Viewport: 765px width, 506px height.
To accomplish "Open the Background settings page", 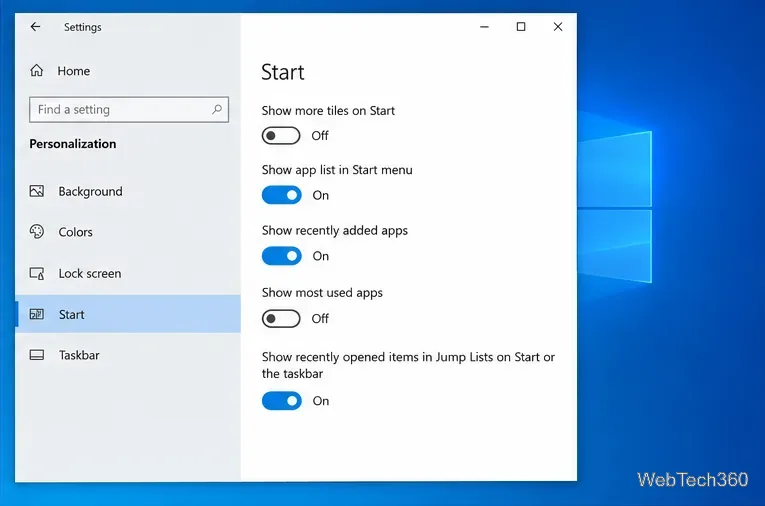I will 128,191.
